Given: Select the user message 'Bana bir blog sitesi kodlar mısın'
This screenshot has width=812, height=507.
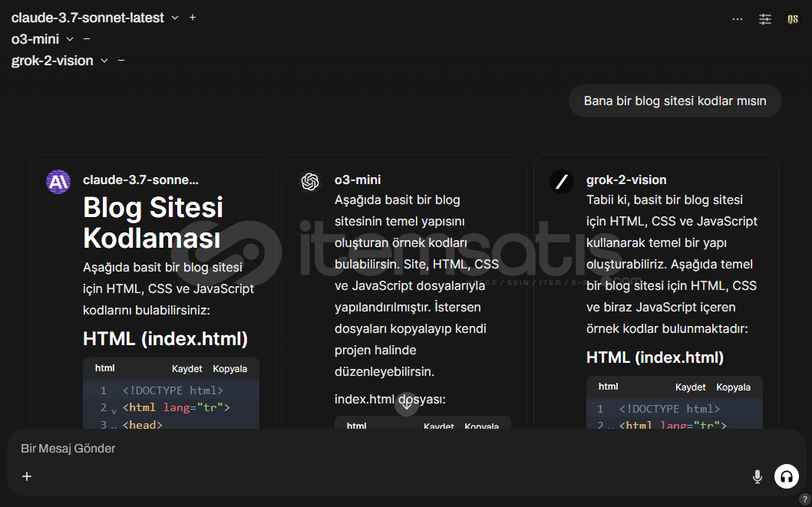Looking at the screenshot, I should click(675, 101).
